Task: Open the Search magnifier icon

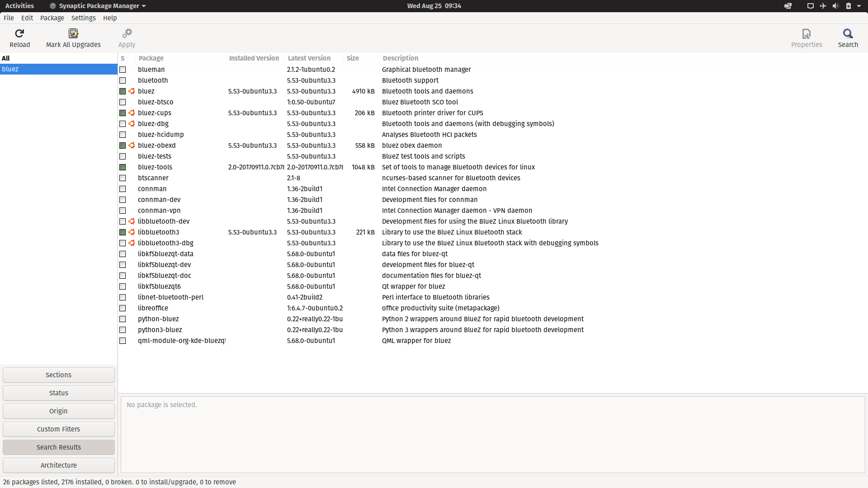Action: [848, 33]
